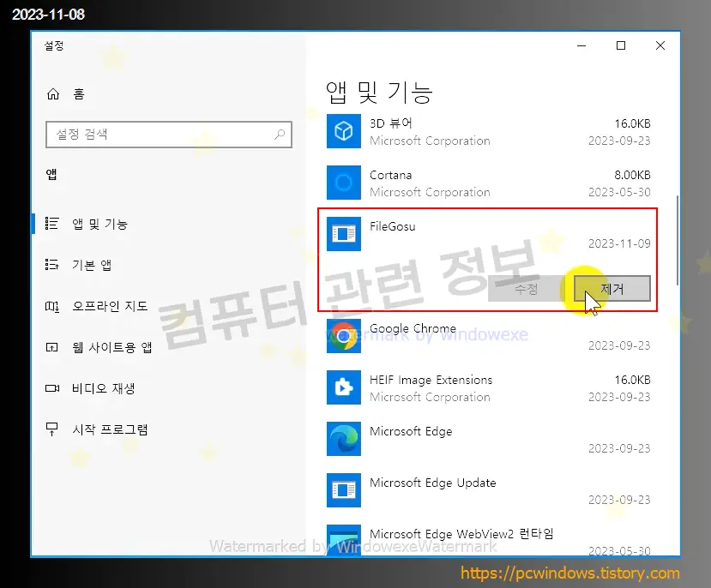Click the Cortana circle app icon

tap(344, 183)
